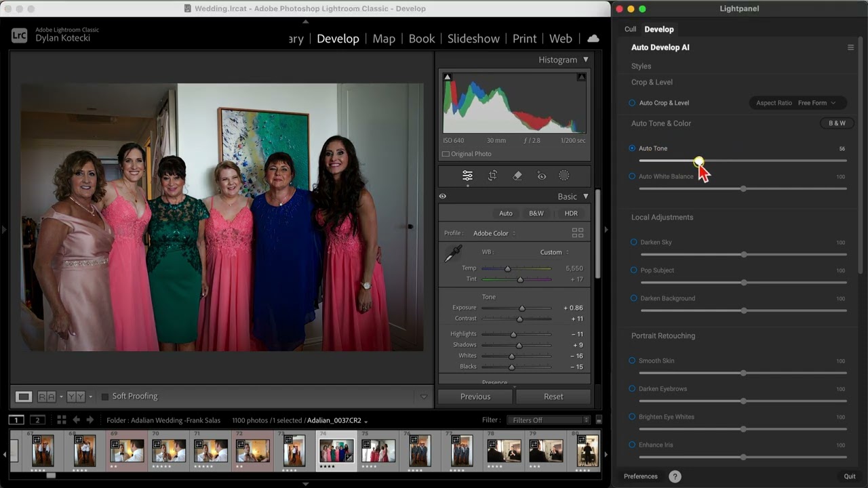Select the Before/After R|A view icon

pos(46,396)
